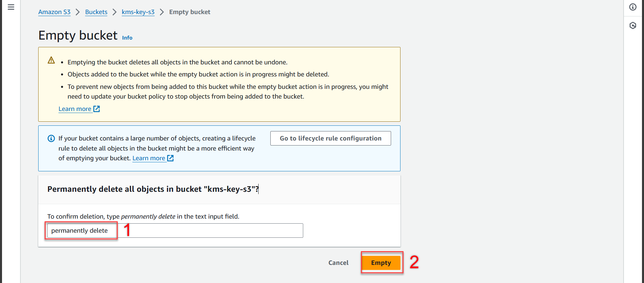Go to Amazon S3 breadcrumb link
This screenshot has height=283, width=644.
pyautogui.click(x=54, y=12)
